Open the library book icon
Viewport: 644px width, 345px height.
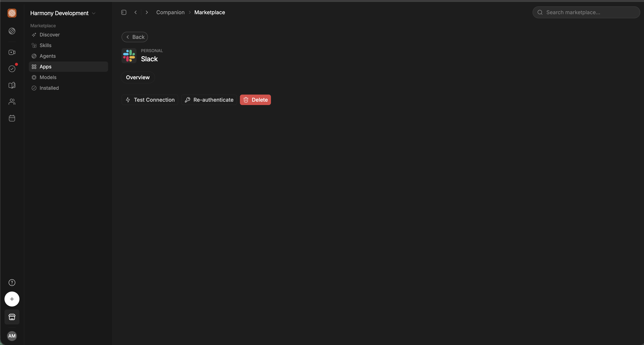pyautogui.click(x=12, y=85)
